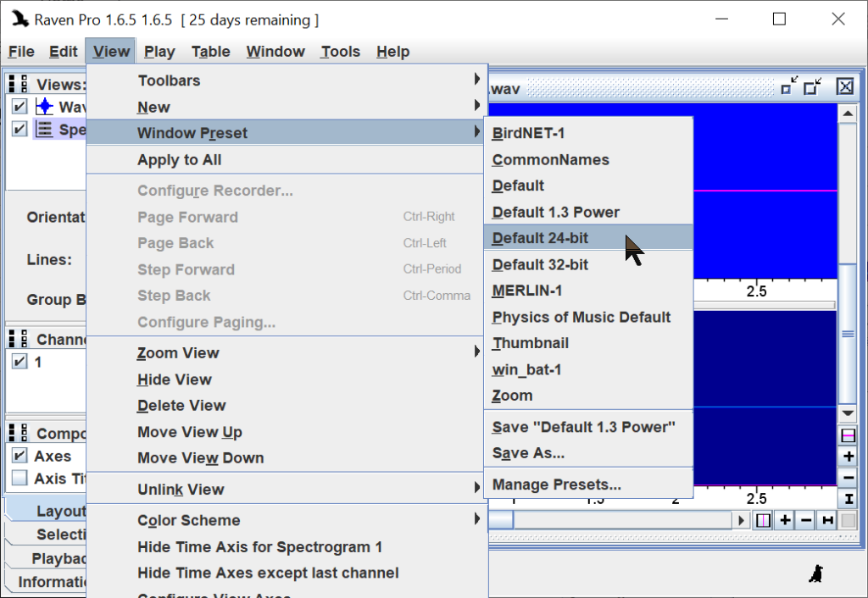
Task: Check the Axis Titles component checkbox
Action: tap(19, 478)
